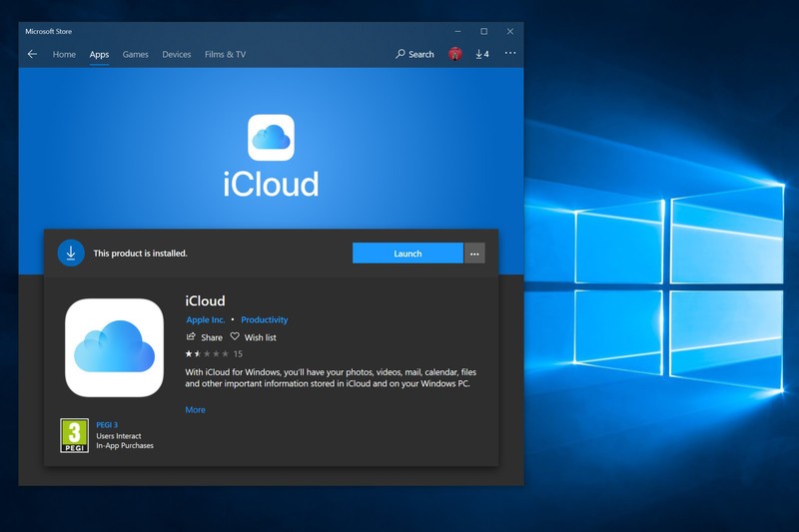Open Search in the Store

[x=414, y=54]
